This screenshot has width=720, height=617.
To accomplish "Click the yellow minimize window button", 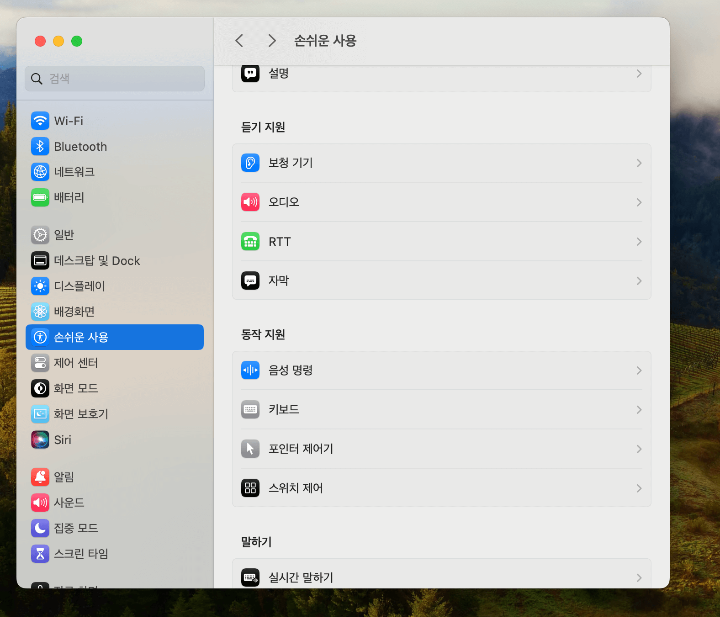I will (x=58, y=41).
